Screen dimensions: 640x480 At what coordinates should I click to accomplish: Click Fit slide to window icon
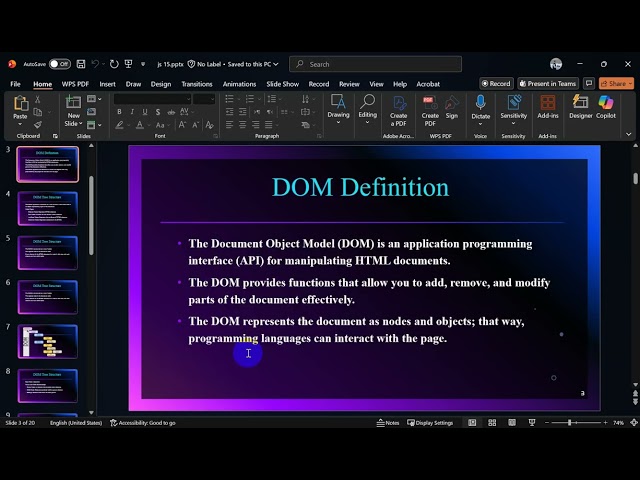pyautogui.click(x=634, y=423)
